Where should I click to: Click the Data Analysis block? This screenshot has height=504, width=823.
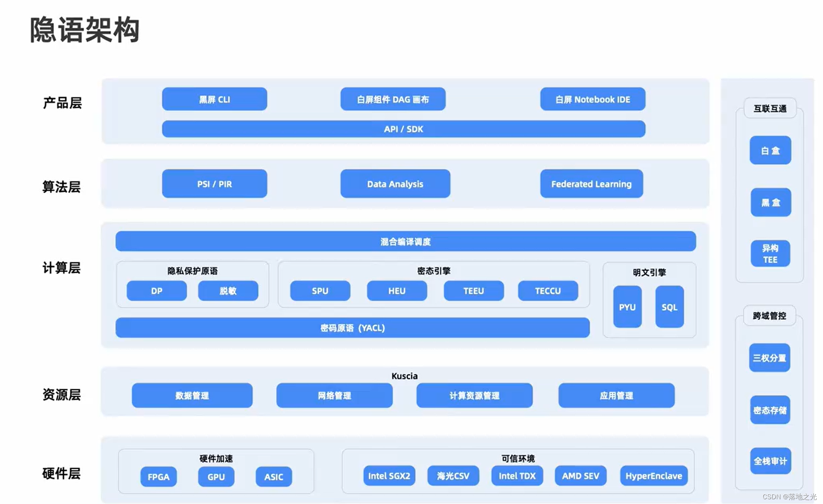(395, 184)
